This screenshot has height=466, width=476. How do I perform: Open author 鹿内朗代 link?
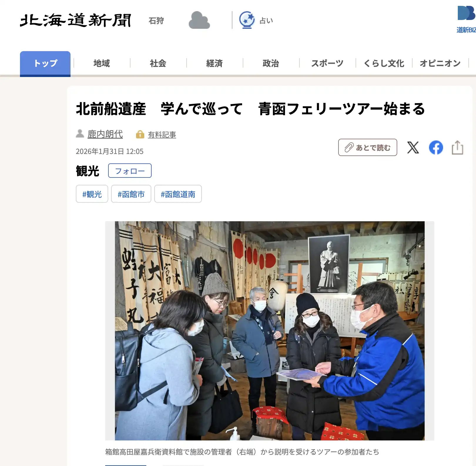point(105,134)
